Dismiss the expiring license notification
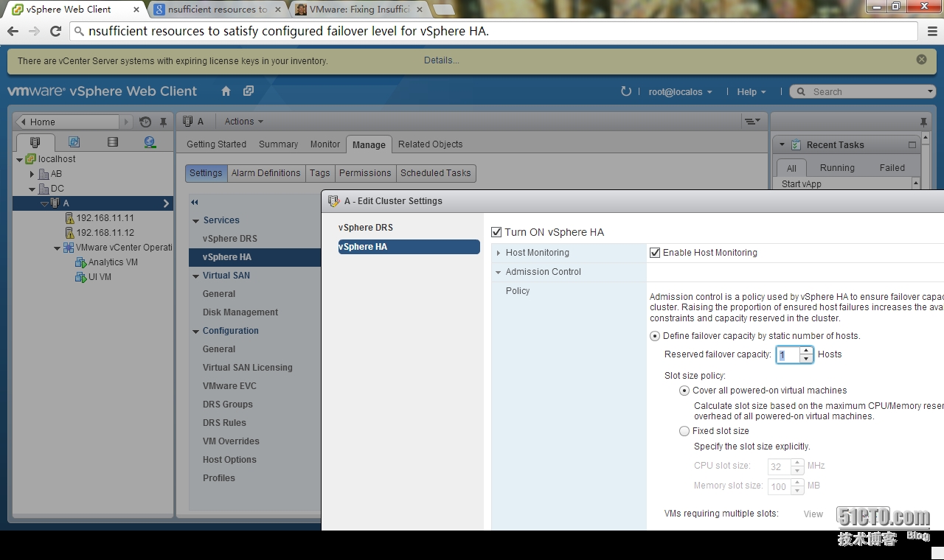 coord(921,60)
